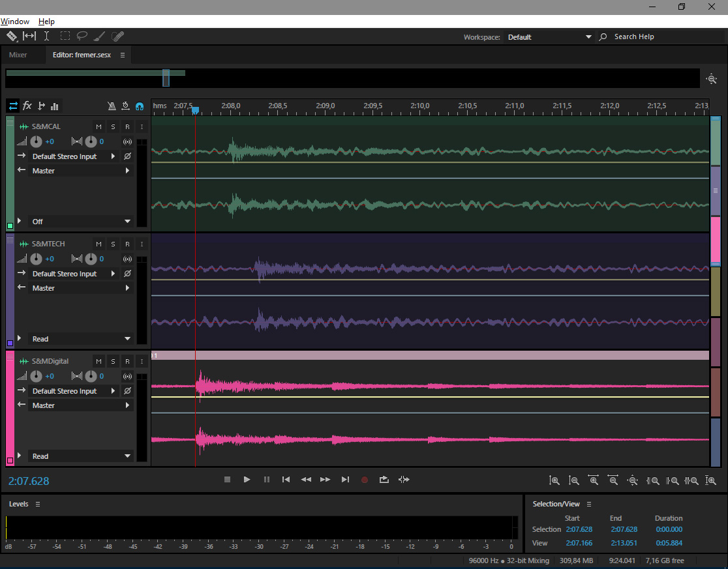Screen dimensions: 728x569
Task: Select the Razor tool
Action: [x=12, y=36]
